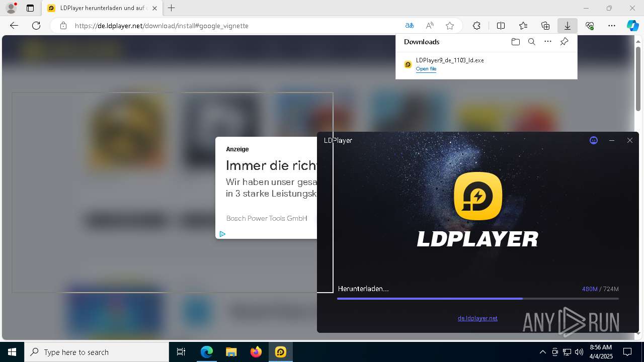The height and width of the screenshot is (362, 644).
Task: Open the Bosch ad headline 'Immer die rich'
Action: [x=271, y=165]
